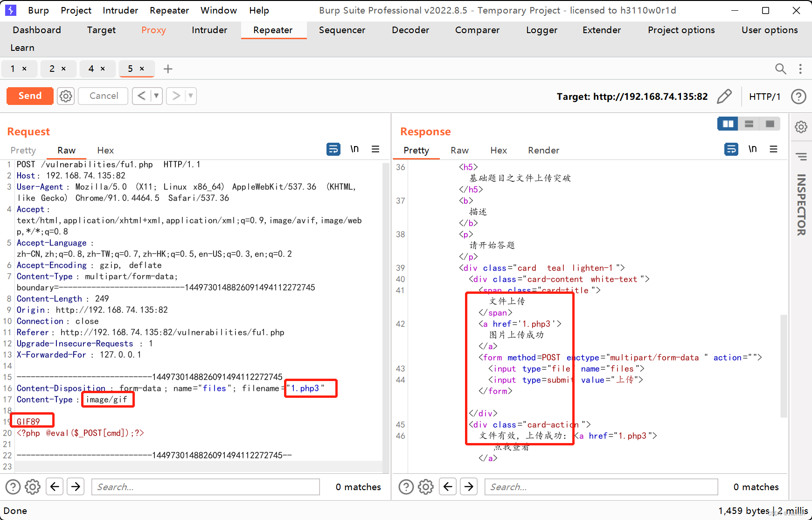This screenshot has width=812, height=520.
Task: Open Repeater help question mark icon
Action: tap(798, 97)
